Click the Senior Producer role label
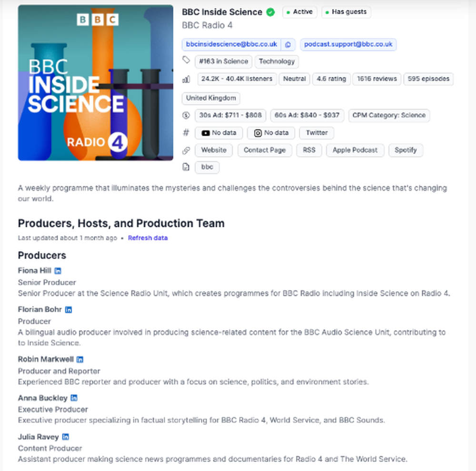The height and width of the screenshot is (471, 476). [47, 282]
